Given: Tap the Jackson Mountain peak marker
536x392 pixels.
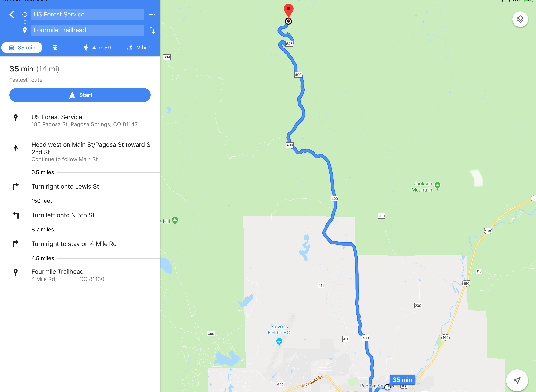Looking at the screenshot, I should click(x=437, y=186).
